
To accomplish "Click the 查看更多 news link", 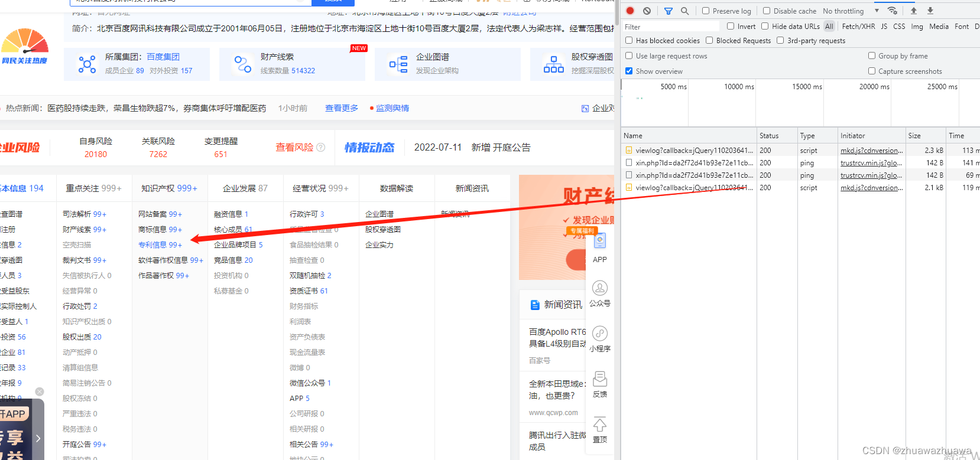I will pyautogui.click(x=342, y=108).
